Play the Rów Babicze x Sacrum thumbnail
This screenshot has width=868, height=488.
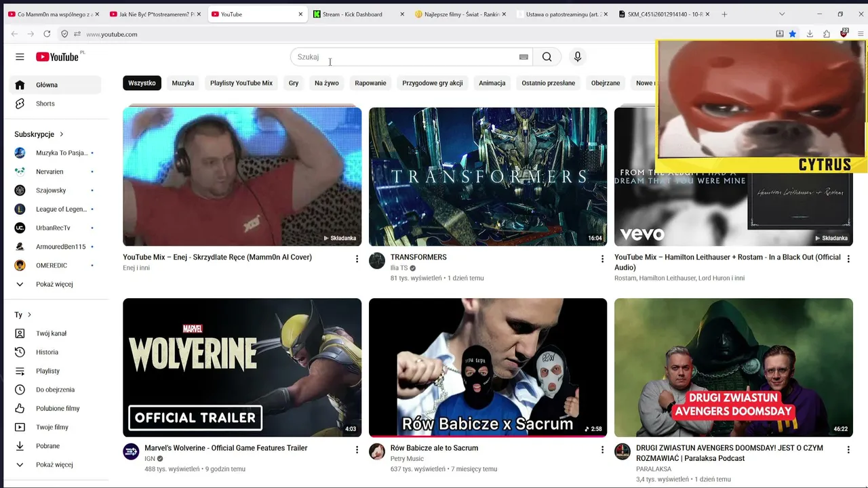click(488, 367)
